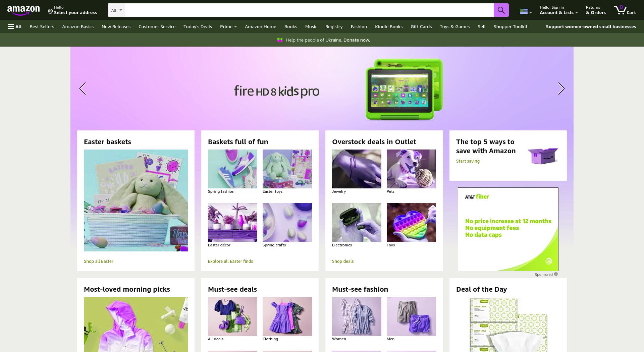This screenshot has width=644, height=352.
Task: Click Shop deals link
Action: tap(343, 261)
